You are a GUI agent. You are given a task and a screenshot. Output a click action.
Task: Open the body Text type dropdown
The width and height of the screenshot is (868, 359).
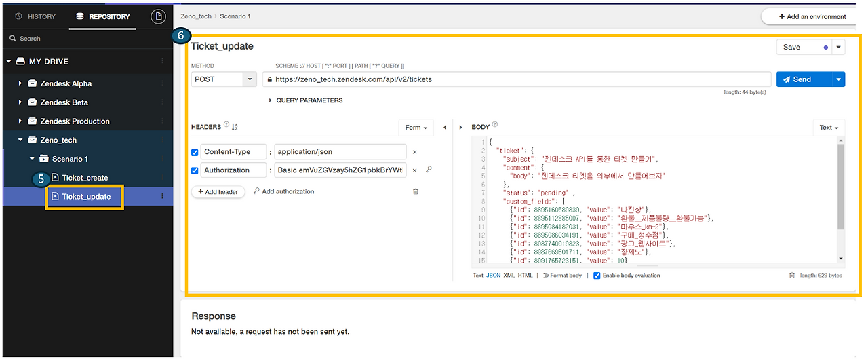pyautogui.click(x=829, y=127)
